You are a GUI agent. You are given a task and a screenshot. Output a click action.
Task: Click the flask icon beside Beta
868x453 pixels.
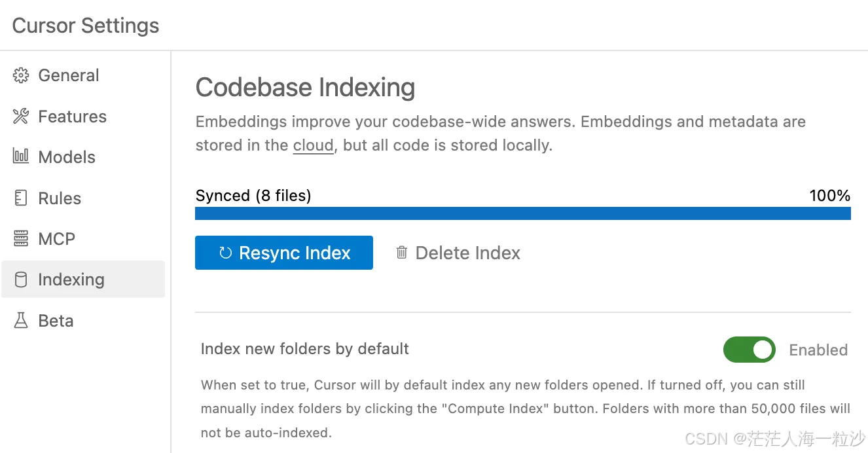click(21, 321)
